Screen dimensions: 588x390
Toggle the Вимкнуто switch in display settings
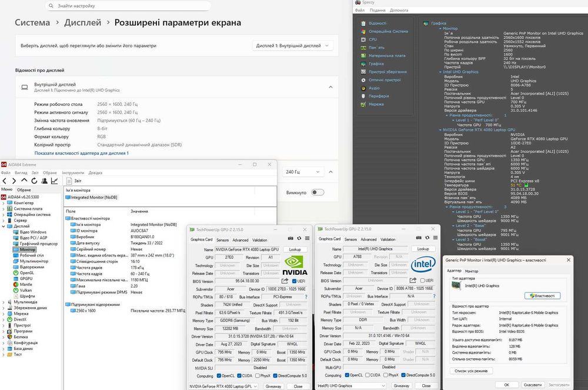click(318, 192)
